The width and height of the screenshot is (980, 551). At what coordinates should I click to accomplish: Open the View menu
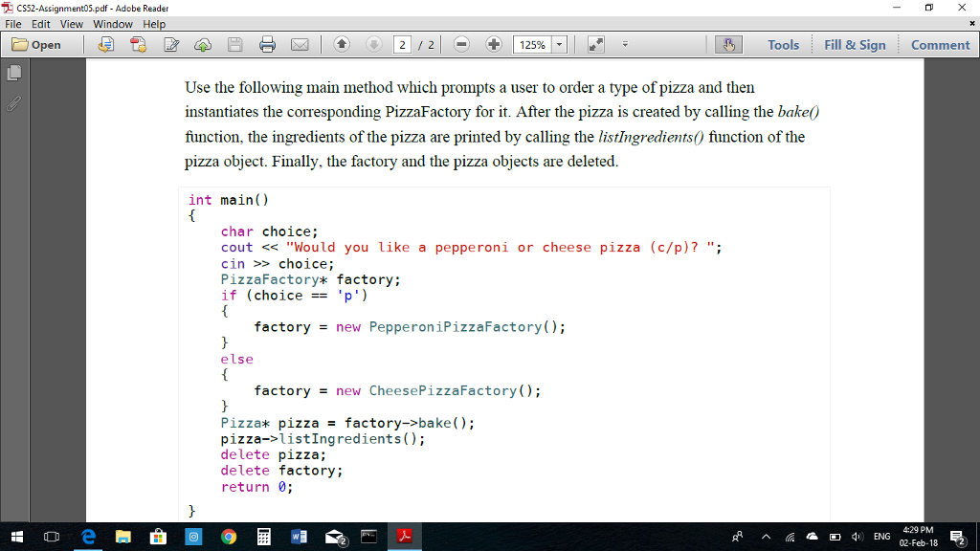coord(72,24)
